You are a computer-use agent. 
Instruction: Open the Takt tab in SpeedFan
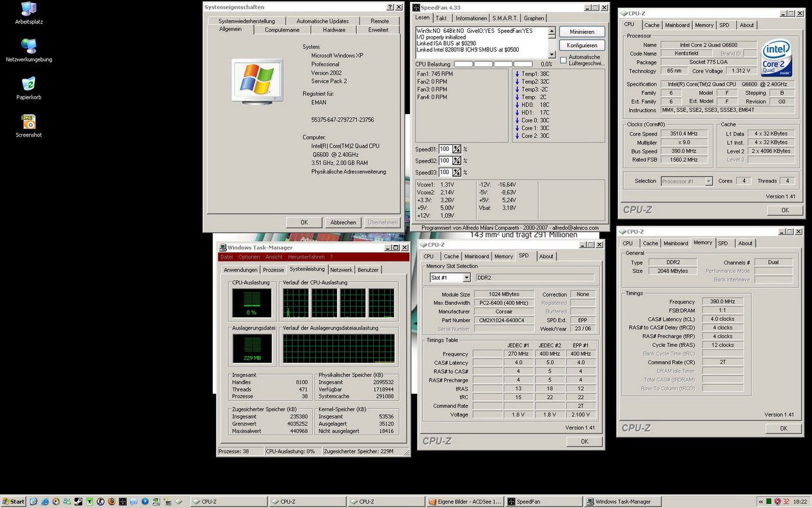[441, 18]
